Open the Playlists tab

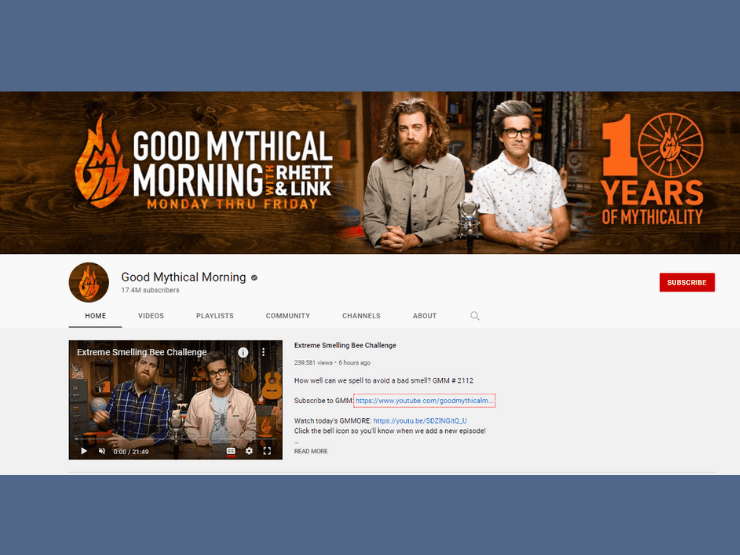(215, 316)
